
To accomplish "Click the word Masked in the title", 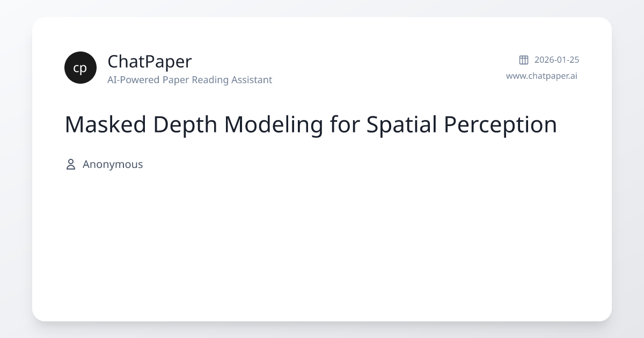I will [x=106, y=124].
